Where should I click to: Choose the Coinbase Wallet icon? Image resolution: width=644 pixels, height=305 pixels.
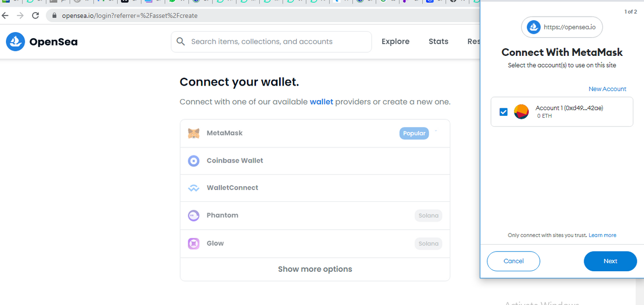pyautogui.click(x=194, y=161)
